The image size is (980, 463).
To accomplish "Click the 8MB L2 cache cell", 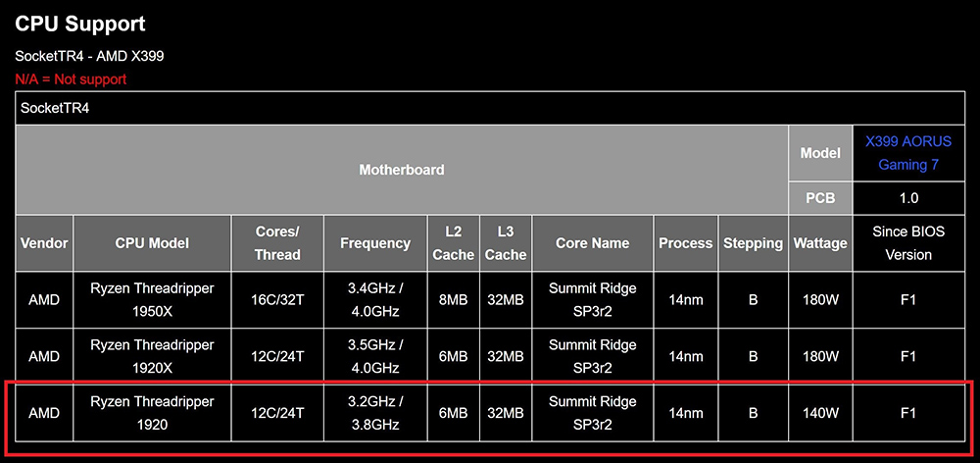I will click(x=454, y=300).
